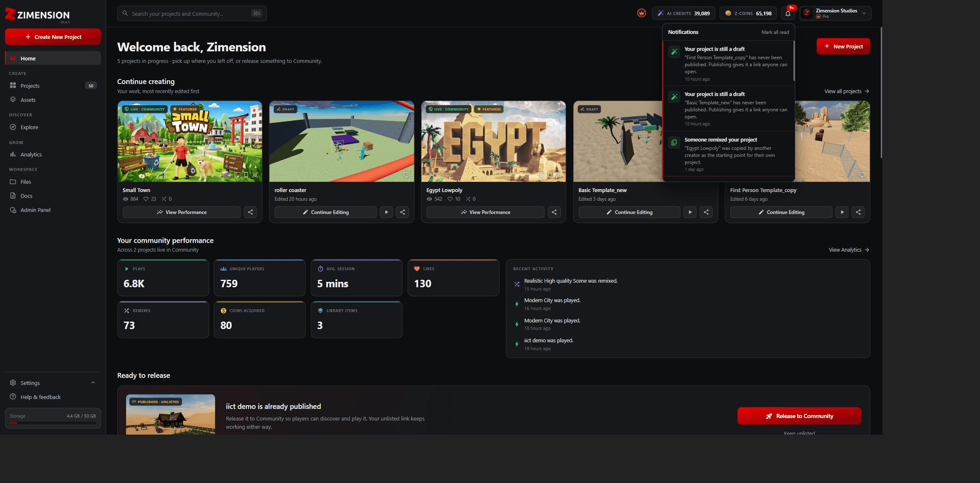Click the notifications panel scrollbar
980x483 pixels.
[794, 61]
